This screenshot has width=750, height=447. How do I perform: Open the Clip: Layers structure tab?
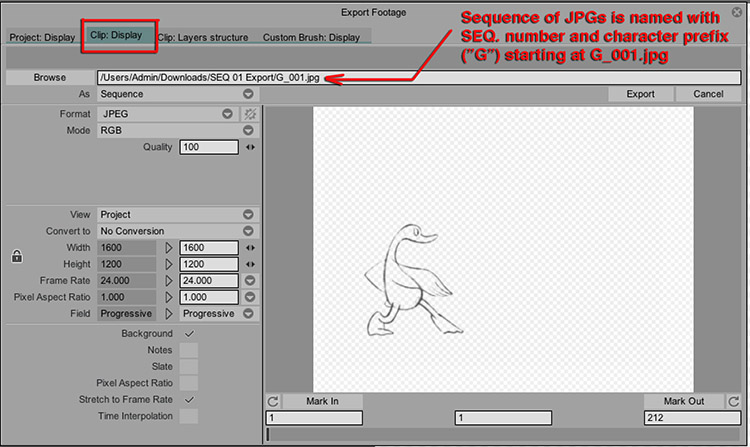203,37
